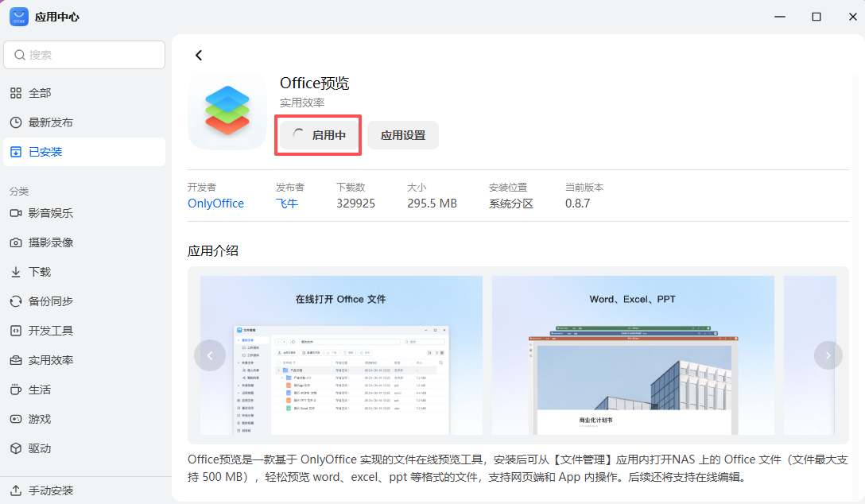Click the Office预览 title text
865x504 pixels.
pyautogui.click(x=315, y=83)
